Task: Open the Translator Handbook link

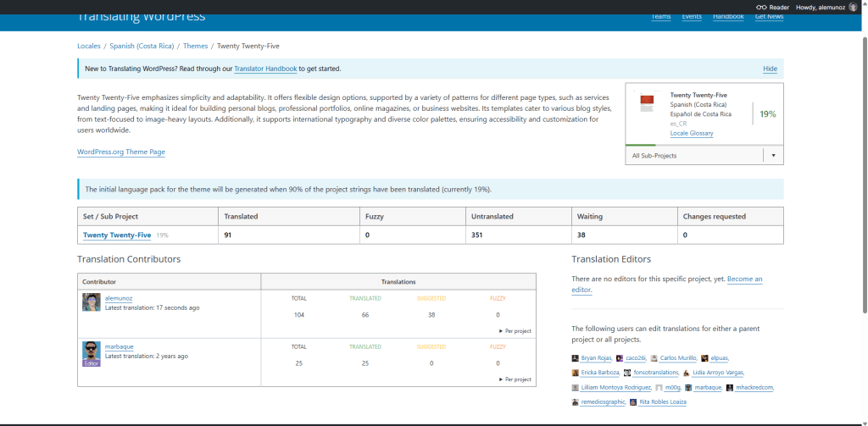Action: tap(265, 69)
